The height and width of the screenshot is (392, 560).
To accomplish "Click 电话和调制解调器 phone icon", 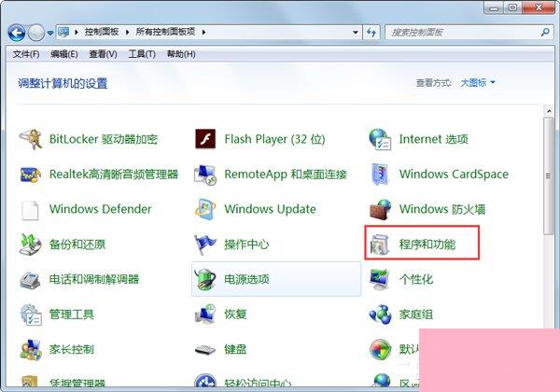I will point(30,280).
